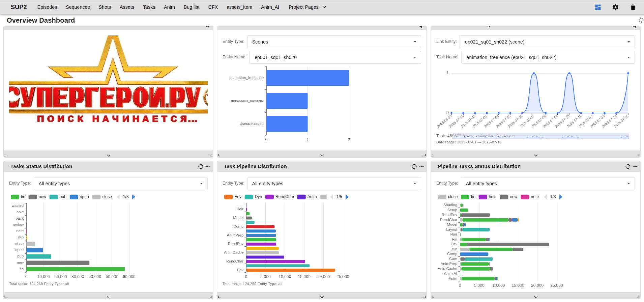
Task: Click the Task Name field for animation_freelance
Action: coord(548,57)
